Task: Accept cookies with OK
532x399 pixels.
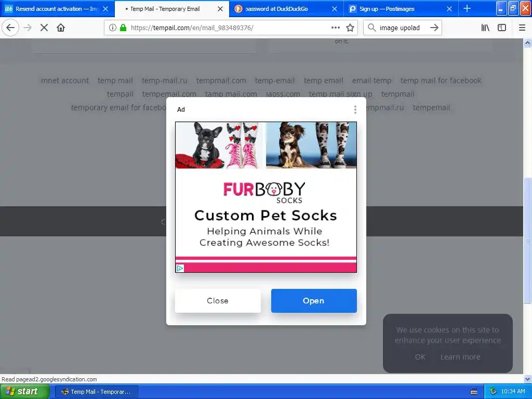Action: (420, 357)
